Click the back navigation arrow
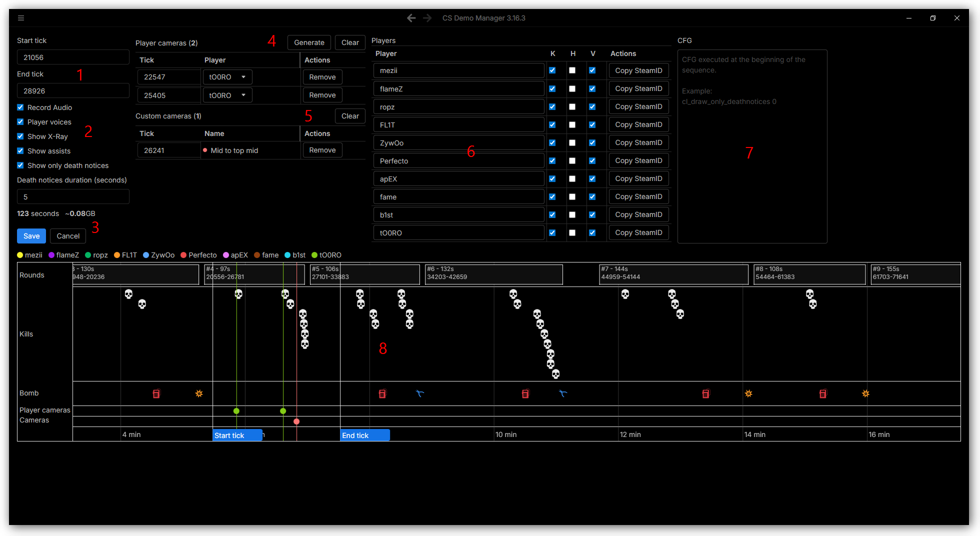Screen dimensions: 980x536 pos(411,17)
